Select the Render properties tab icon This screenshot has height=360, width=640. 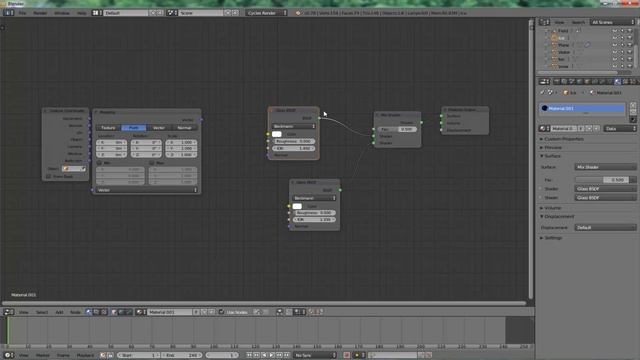556,82
